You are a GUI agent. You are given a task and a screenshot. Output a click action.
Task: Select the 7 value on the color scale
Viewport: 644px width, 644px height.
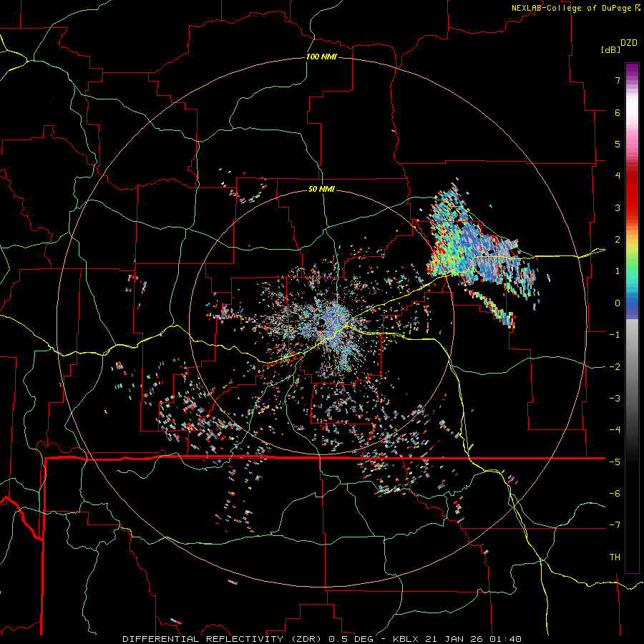tap(618, 80)
